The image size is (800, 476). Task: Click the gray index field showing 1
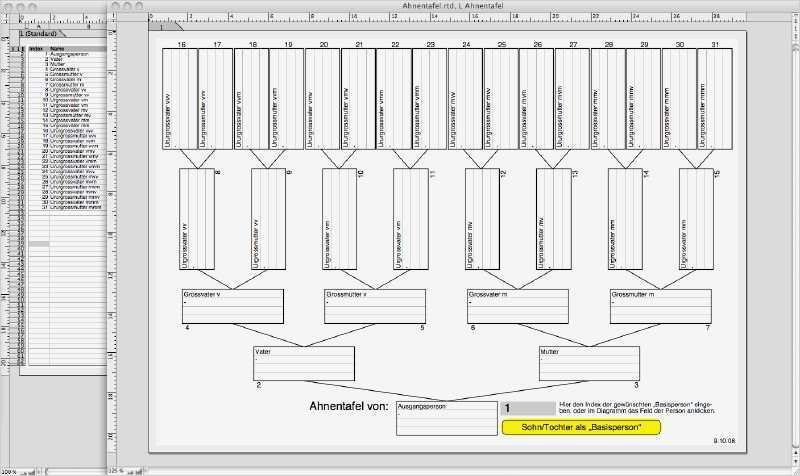point(528,408)
